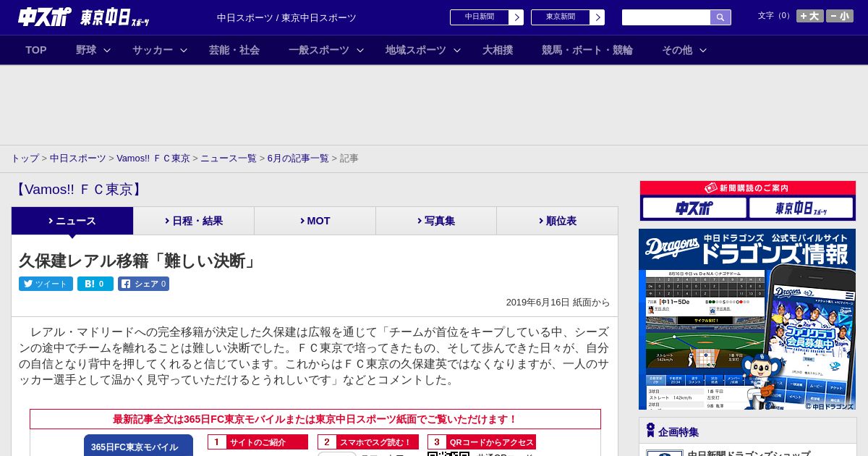The height and width of the screenshot is (456, 868).
Task: Click the 【Vamos!! ＦＣ東京】 section title
Action: [79, 190]
